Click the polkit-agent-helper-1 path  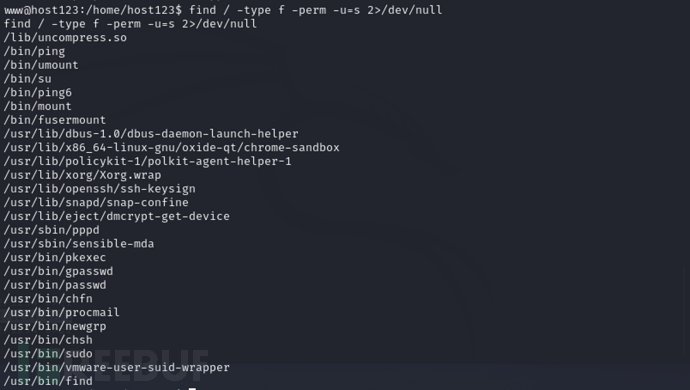147,161
